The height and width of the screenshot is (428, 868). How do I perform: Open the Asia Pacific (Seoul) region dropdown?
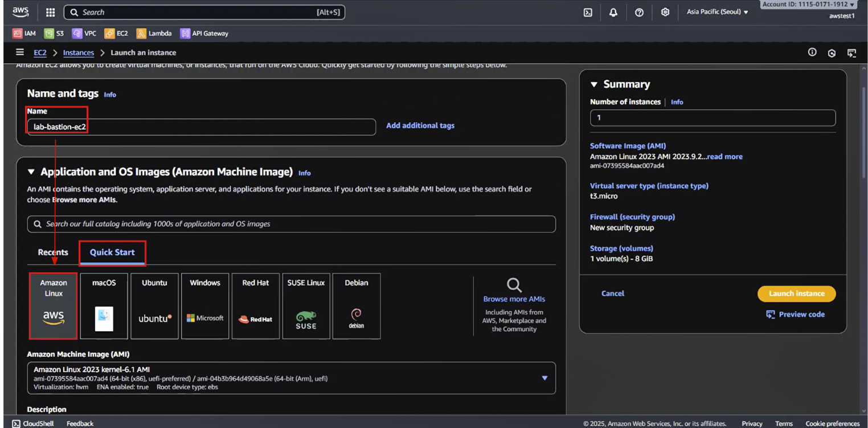coord(717,12)
